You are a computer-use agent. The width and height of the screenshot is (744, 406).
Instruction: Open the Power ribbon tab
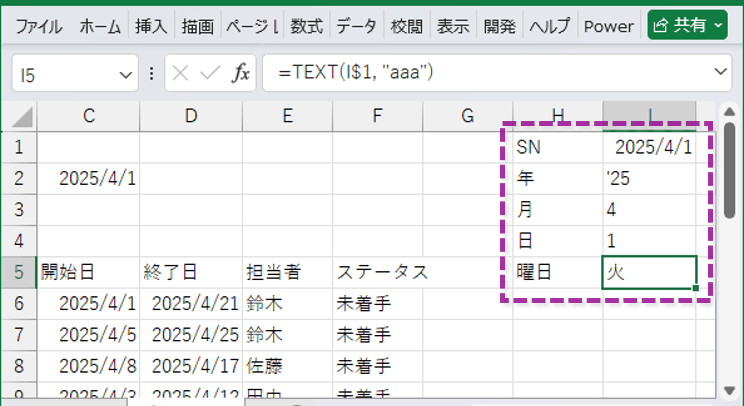[609, 26]
